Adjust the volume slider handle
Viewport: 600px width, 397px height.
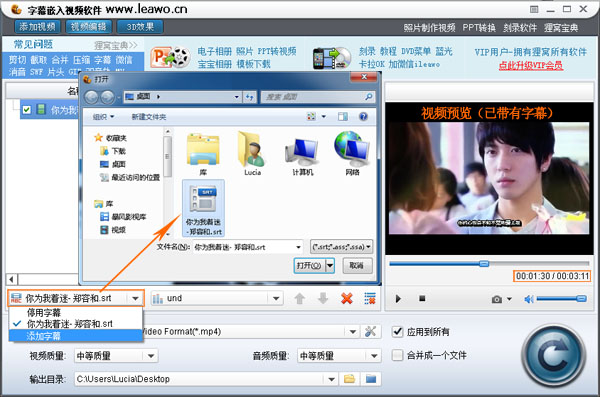(581, 299)
